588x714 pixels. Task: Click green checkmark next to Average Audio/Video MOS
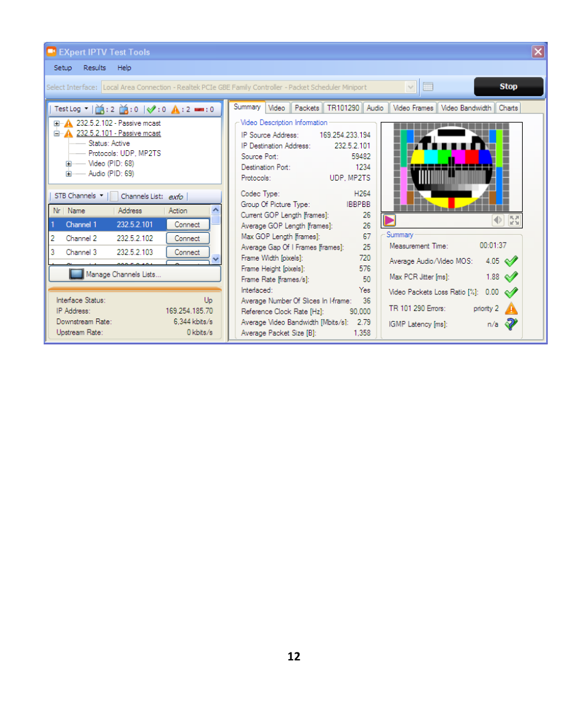[x=511, y=261]
